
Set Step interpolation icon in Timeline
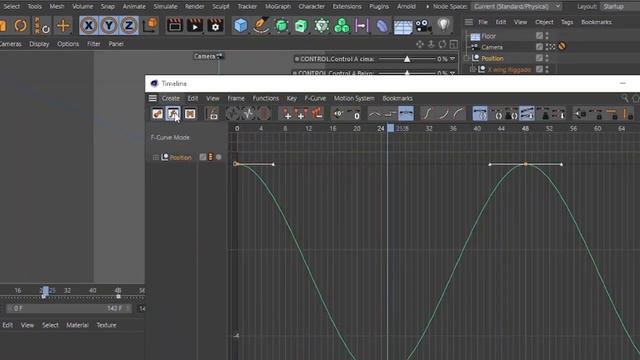390,114
